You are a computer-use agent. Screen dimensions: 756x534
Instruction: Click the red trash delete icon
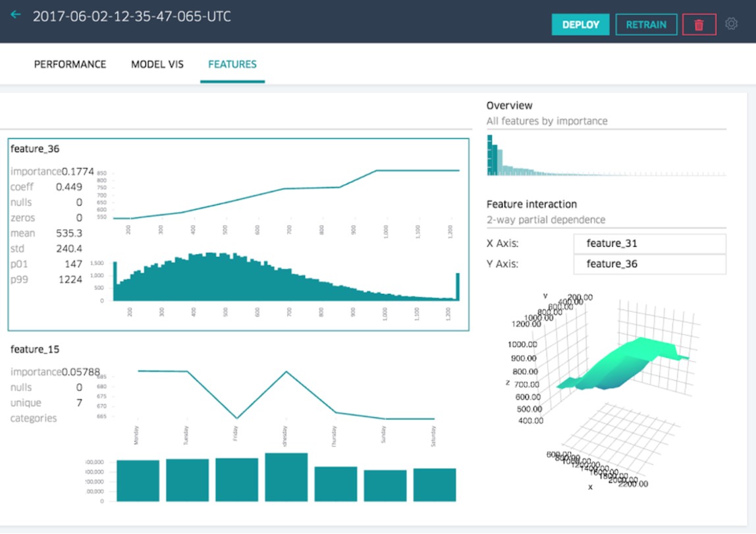pos(699,25)
